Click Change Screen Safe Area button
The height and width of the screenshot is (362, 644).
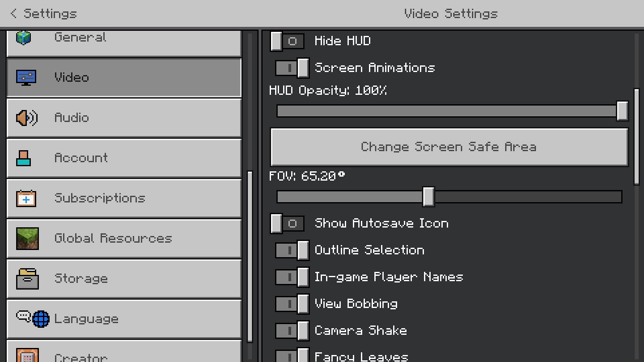point(448,147)
